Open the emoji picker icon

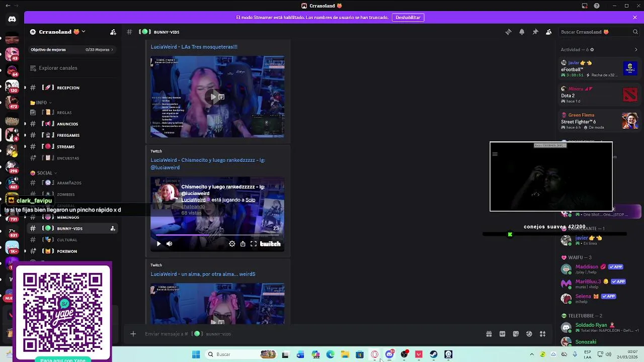(529, 334)
